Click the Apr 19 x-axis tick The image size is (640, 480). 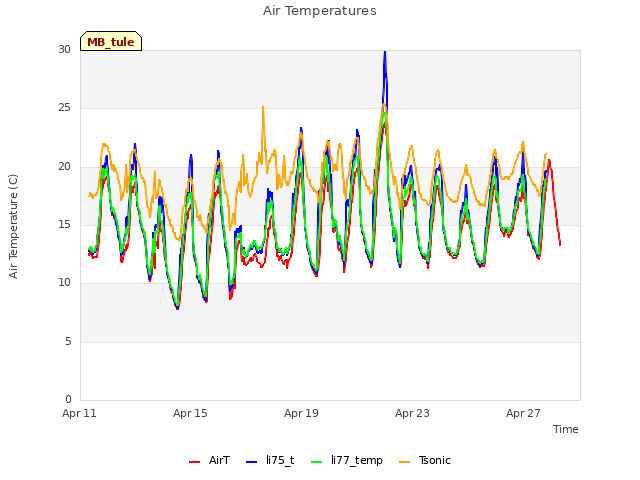click(301, 413)
